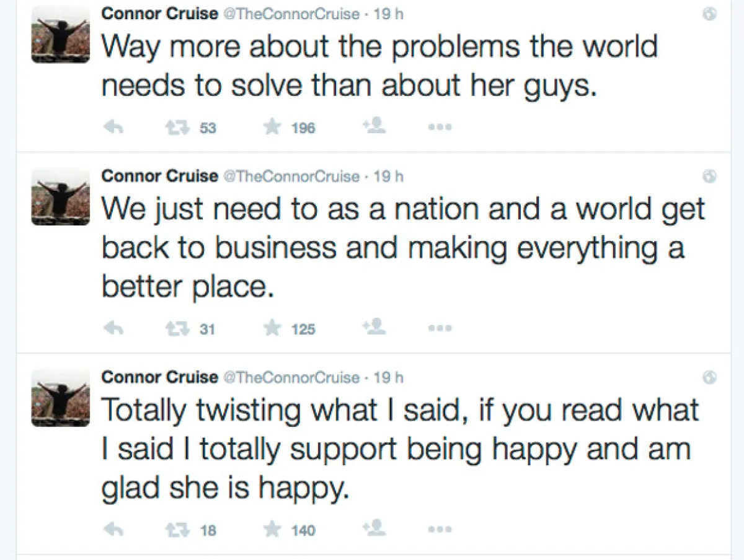Click follow icon on third tweet
Viewport: 744px width, 560px height.
click(x=375, y=529)
